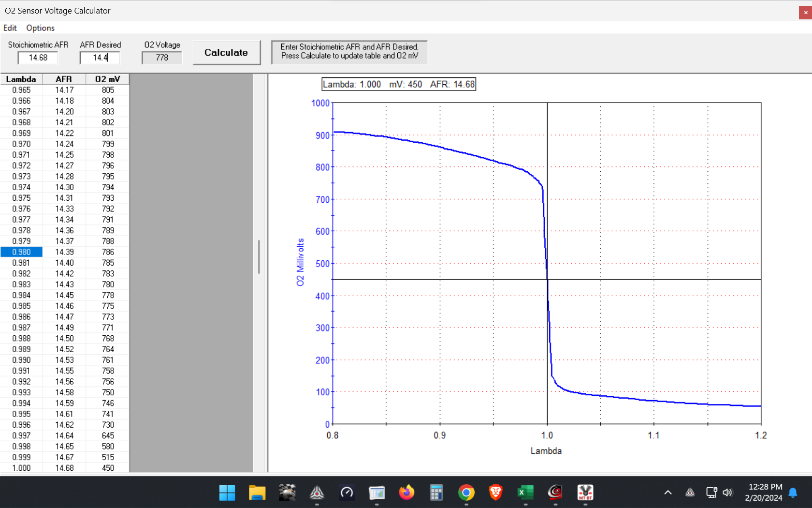The height and width of the screenshot is (508, 812).
Task: Open Google Chrome from the taskbar
Action: point(466,493)
